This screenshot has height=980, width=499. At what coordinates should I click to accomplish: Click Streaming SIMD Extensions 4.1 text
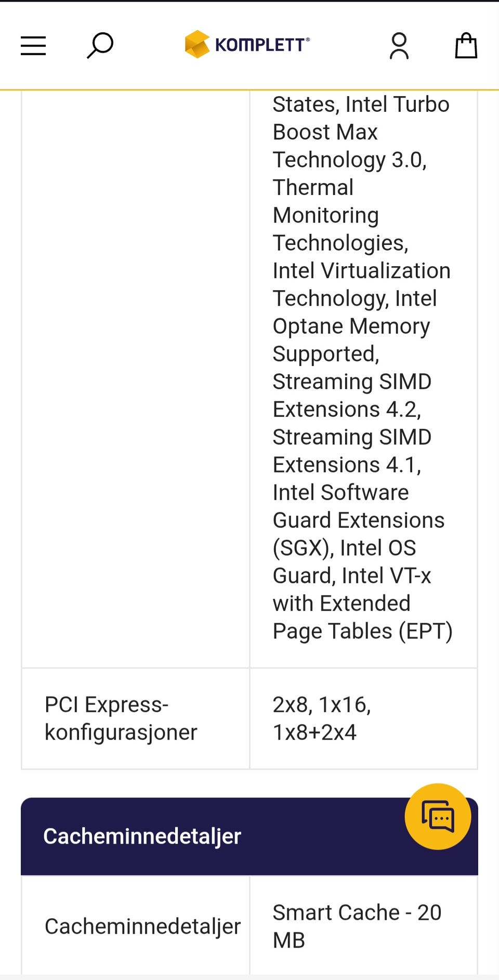(x=351, y=451)
